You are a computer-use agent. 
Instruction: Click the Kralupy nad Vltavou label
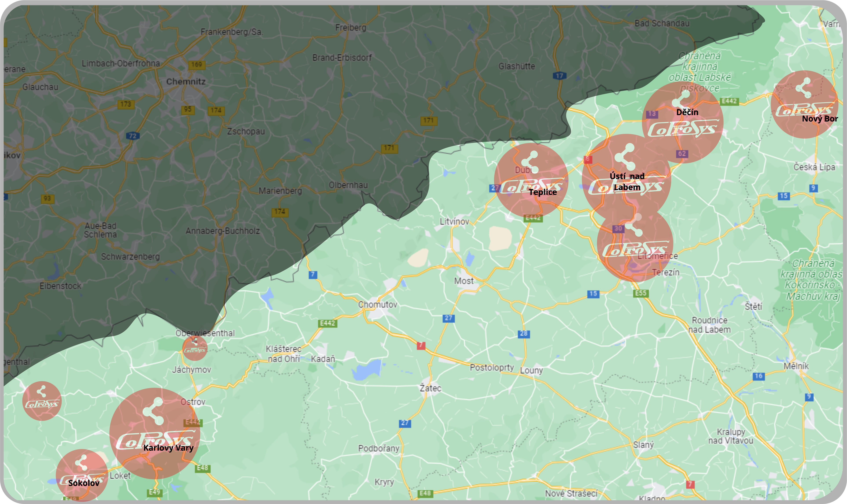731,436
